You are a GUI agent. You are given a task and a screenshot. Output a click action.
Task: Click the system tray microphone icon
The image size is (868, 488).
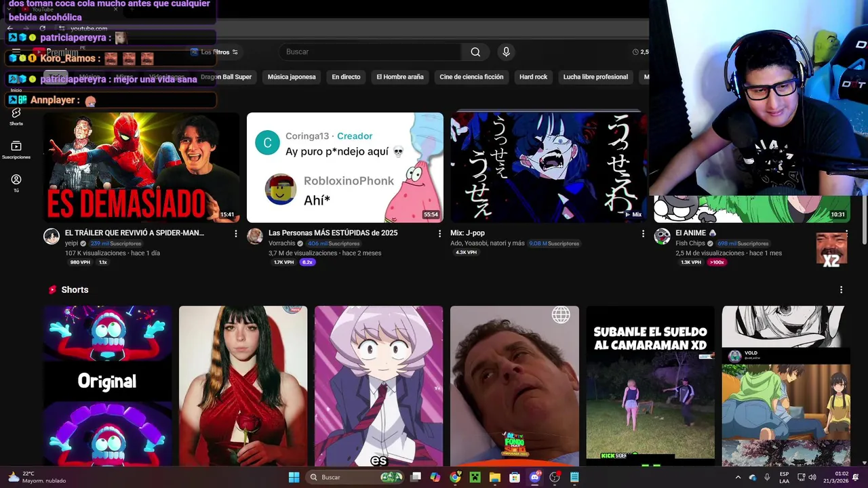(767, 477)
